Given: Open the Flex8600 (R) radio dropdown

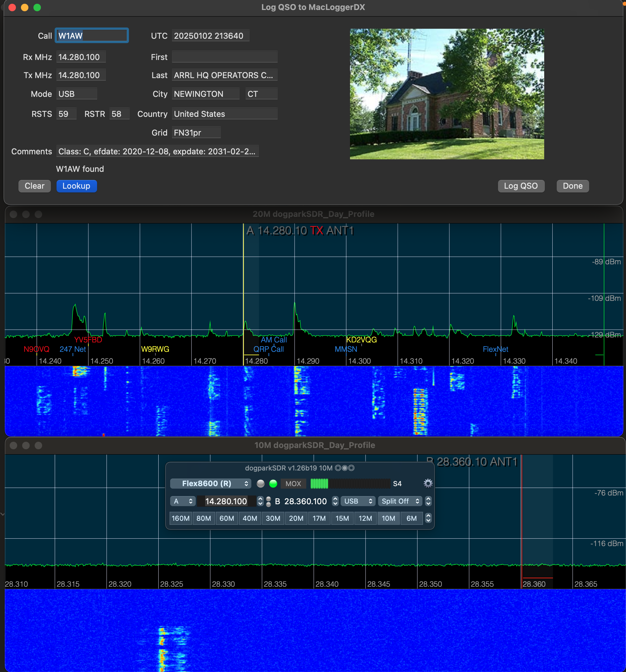Looking at the screenshot, I should [210, 483].
